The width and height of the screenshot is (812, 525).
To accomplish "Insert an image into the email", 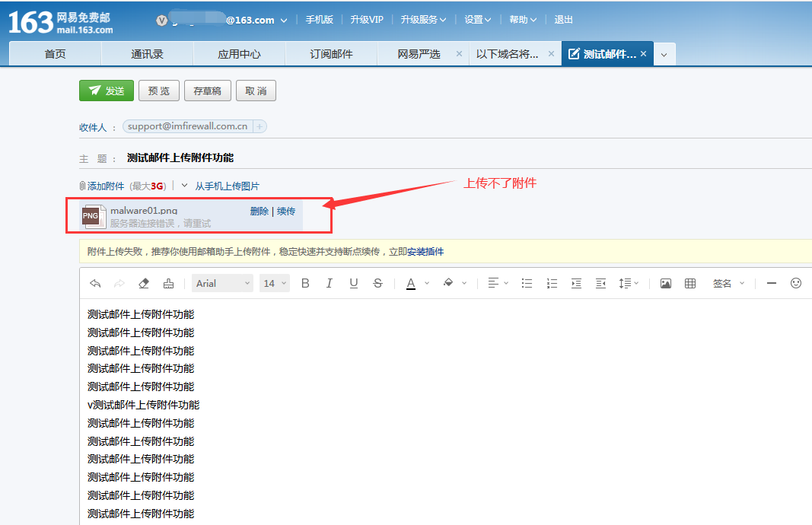I will 666,283.
